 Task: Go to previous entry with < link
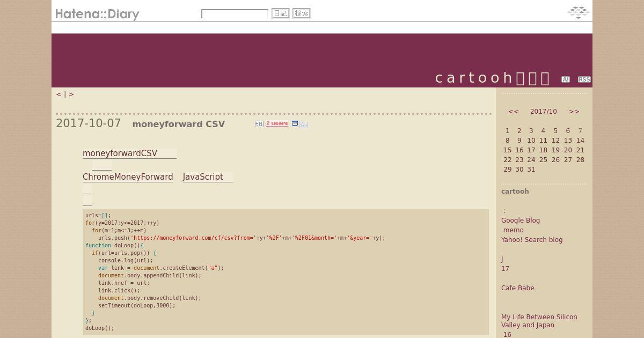coord(58,94)
